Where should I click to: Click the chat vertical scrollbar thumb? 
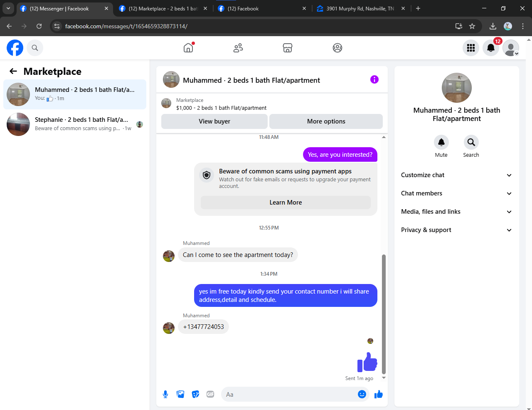point(384,314)
